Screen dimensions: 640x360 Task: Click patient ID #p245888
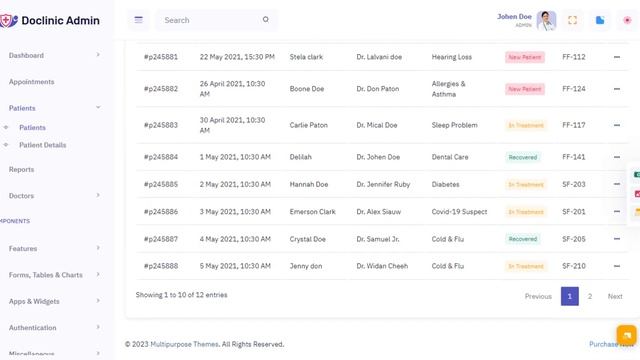161,266
